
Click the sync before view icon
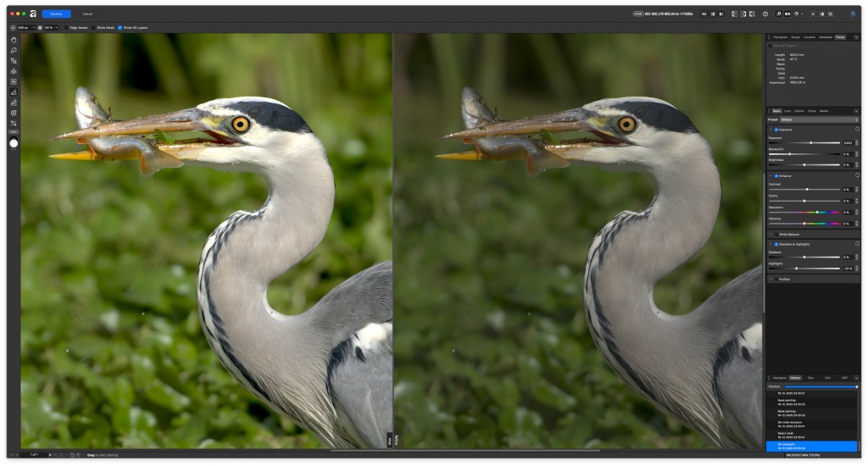pyautogui.click(x=735, y=14)
